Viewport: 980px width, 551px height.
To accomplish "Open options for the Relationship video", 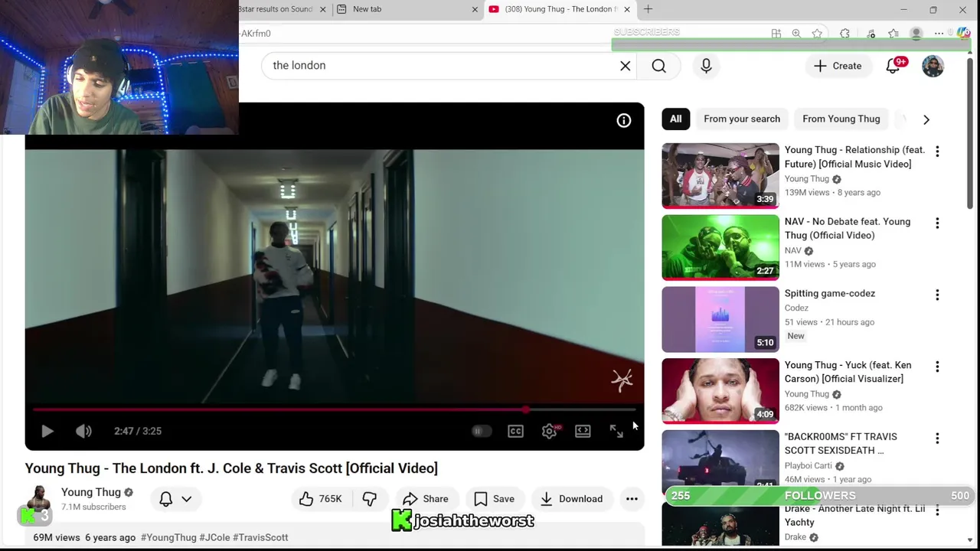I will click(x=937, y=152).
